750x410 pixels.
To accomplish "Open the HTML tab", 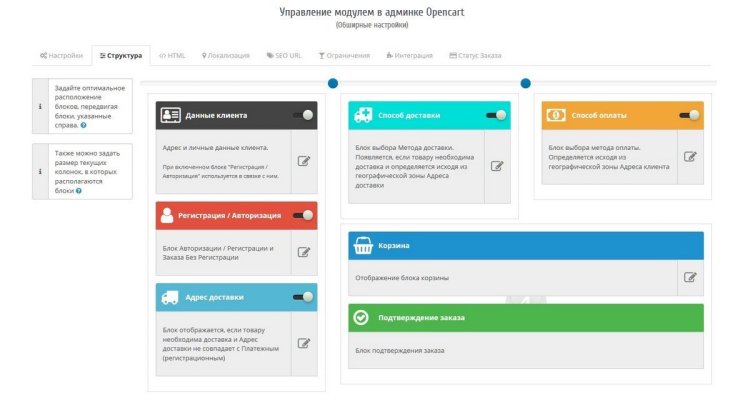I will pyautogui.click(x=172, y=56).
